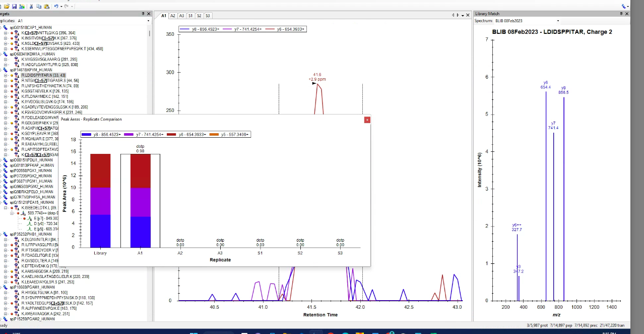Switch to the S3 chromatogram tab

click(208, 16)
